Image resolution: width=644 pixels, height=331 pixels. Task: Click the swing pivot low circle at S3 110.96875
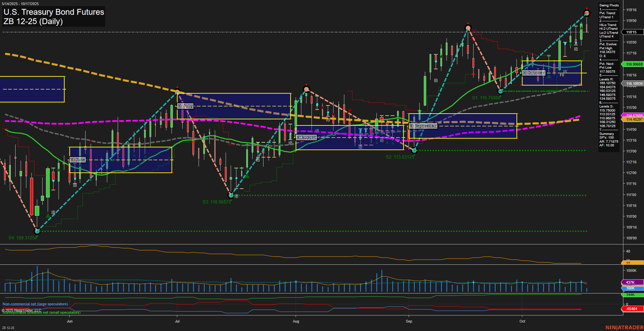(x=231, y=195)
